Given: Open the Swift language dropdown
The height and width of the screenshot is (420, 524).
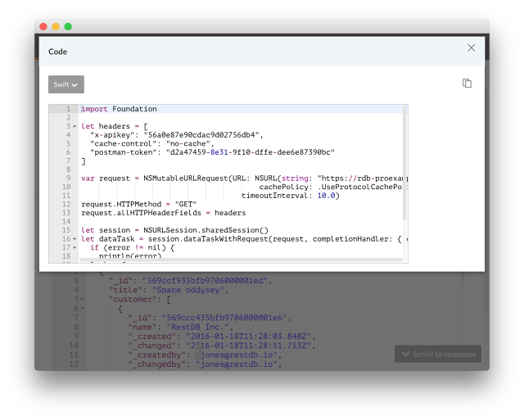Looking at the screenshot, I should click(66, 84).
